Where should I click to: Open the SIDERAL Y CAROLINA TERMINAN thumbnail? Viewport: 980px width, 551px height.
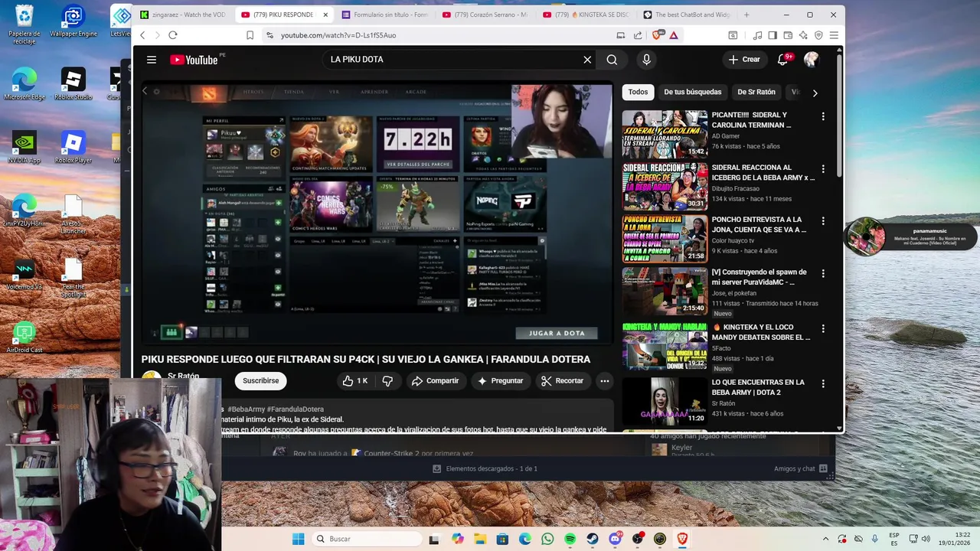coord(665,134)
